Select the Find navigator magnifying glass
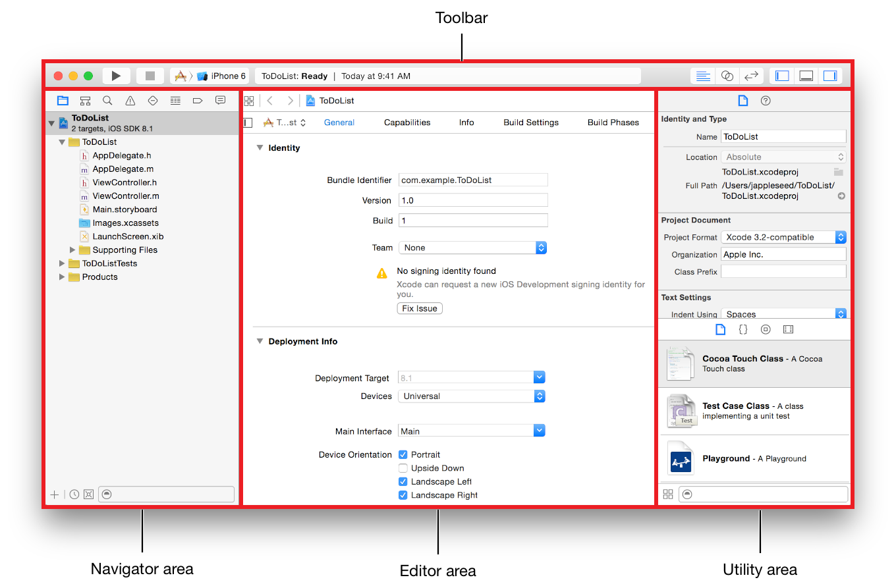Screen dimensions: 896x588 coord(107,100)
